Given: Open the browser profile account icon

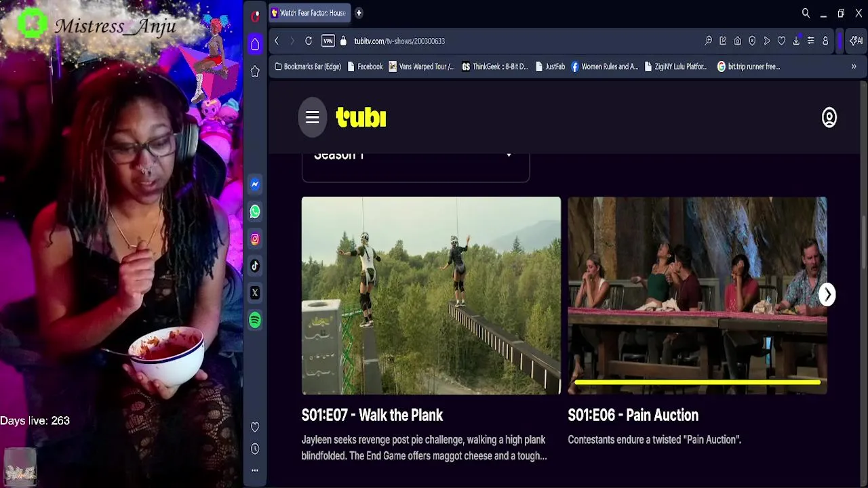Looking at the screenshot, I should click(x=825, y=41).
